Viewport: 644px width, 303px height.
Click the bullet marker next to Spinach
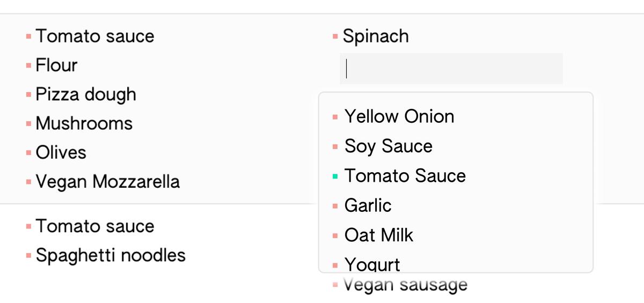(x=335, y=36)
